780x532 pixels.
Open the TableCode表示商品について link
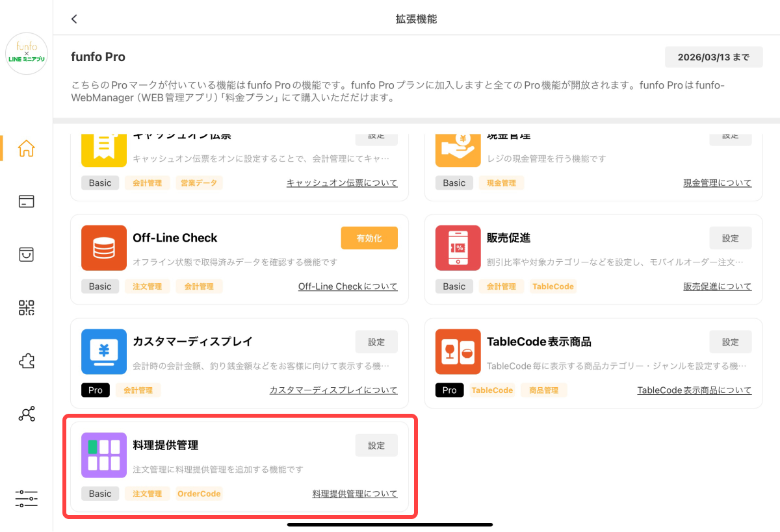[694, 390]
